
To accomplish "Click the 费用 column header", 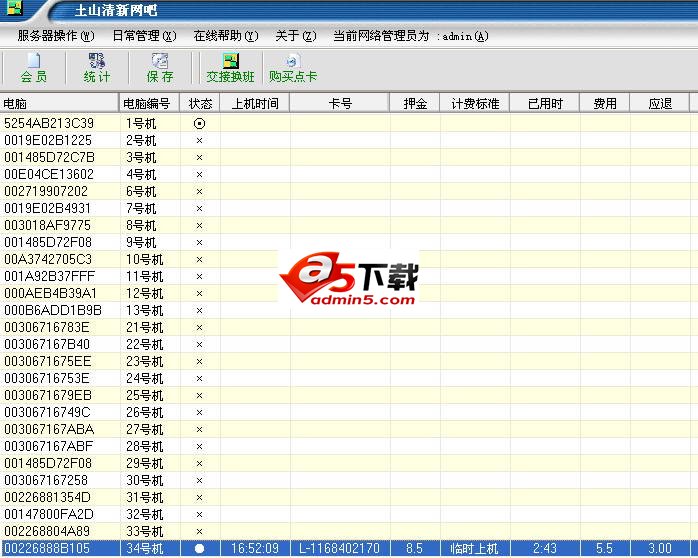I will point(605,103).
